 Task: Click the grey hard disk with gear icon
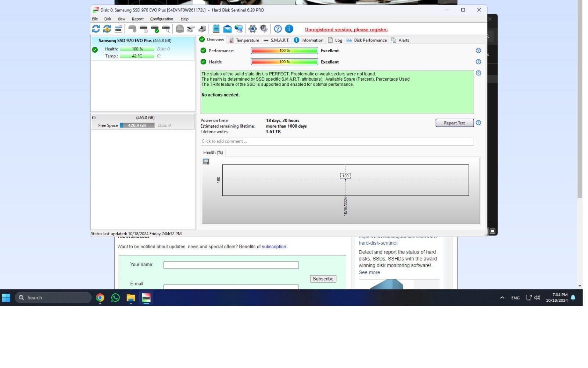132,29
